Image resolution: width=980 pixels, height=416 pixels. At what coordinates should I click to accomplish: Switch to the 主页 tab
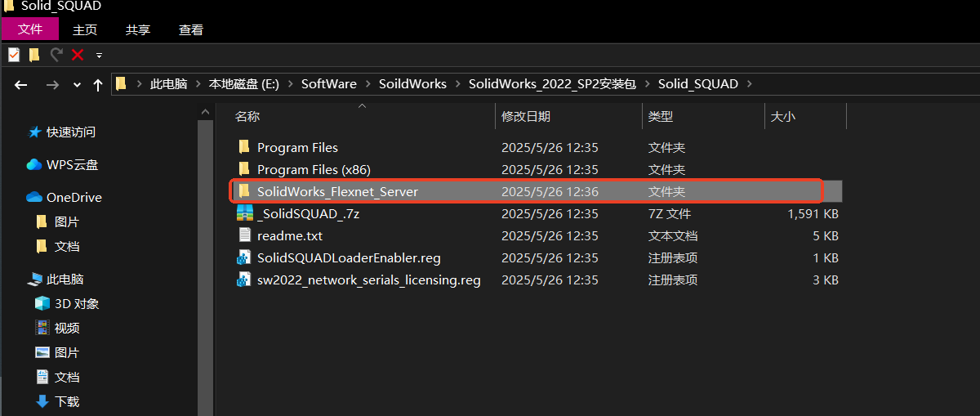85,29
